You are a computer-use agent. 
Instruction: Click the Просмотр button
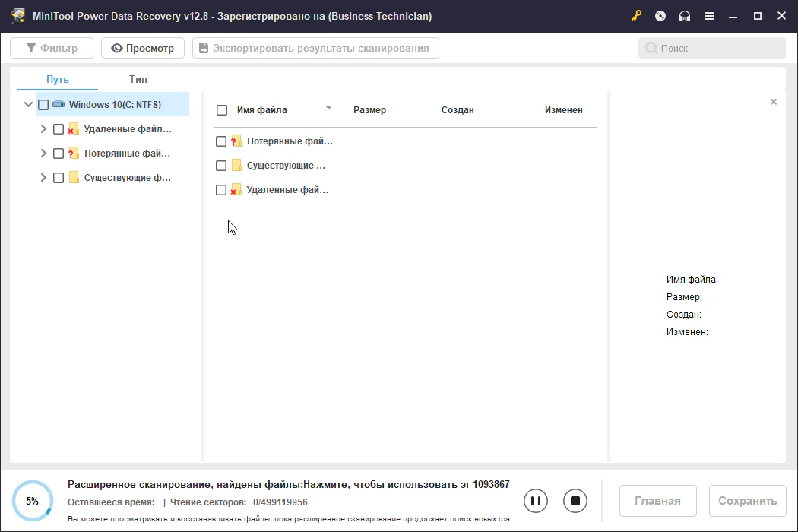click(x=143, y=48)
